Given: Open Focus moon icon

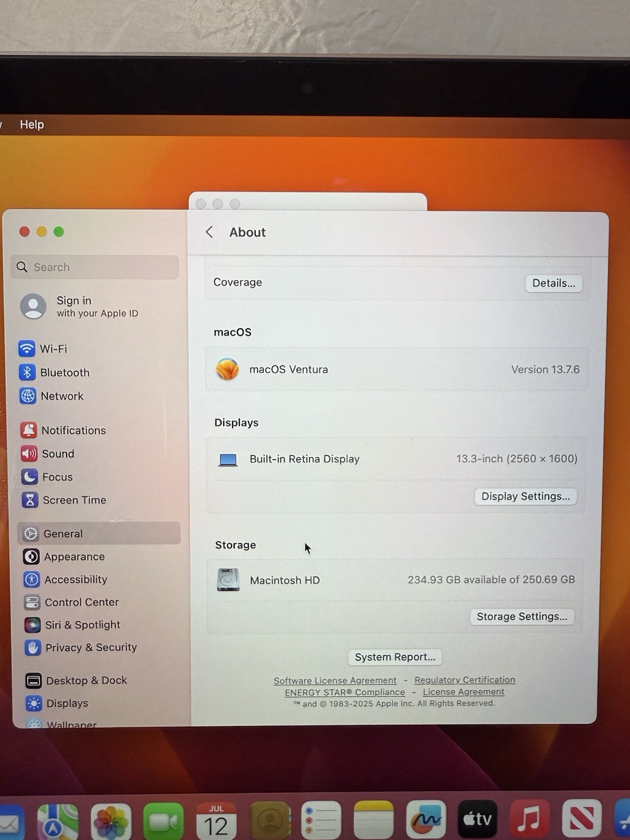Looking at the screenshot, I should [30, 477].
